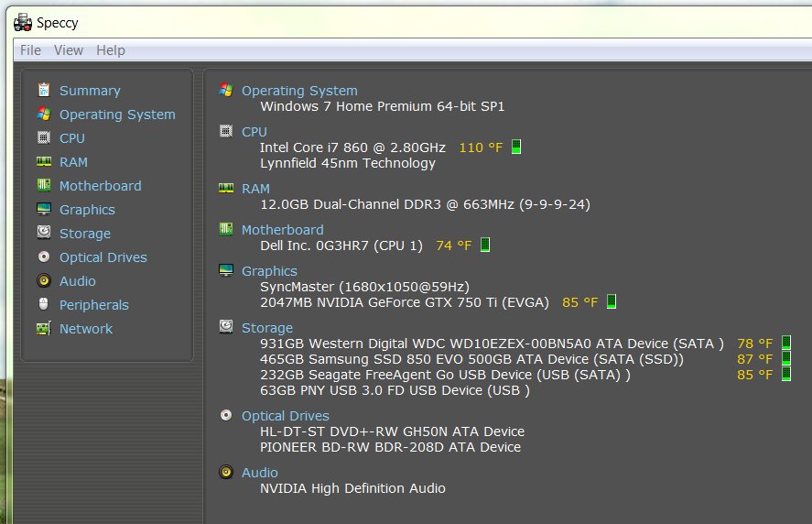Select the RAM icon in sidebar
Viewport: 812px width, 524px height.
(43, 161)
